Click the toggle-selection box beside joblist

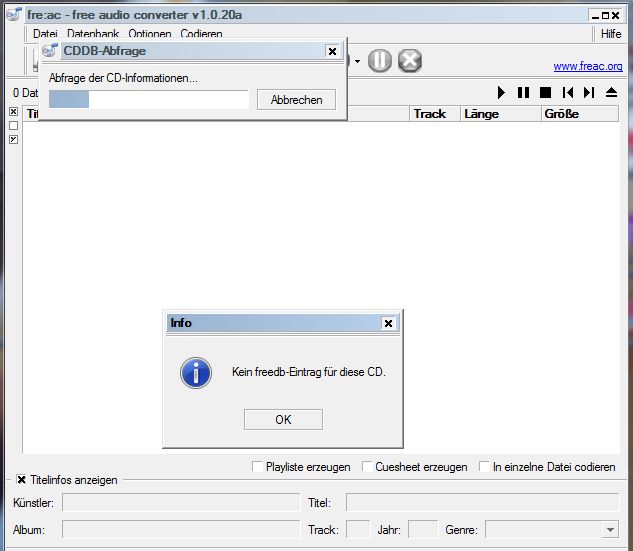click(x=13, y=139)
